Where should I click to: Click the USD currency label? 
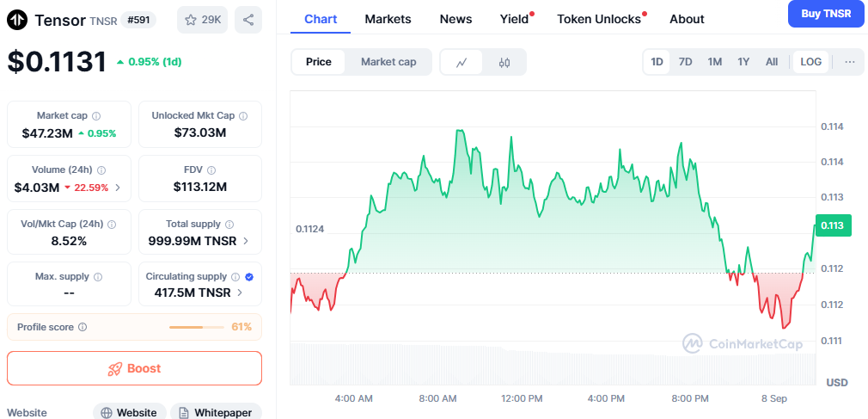837,382
